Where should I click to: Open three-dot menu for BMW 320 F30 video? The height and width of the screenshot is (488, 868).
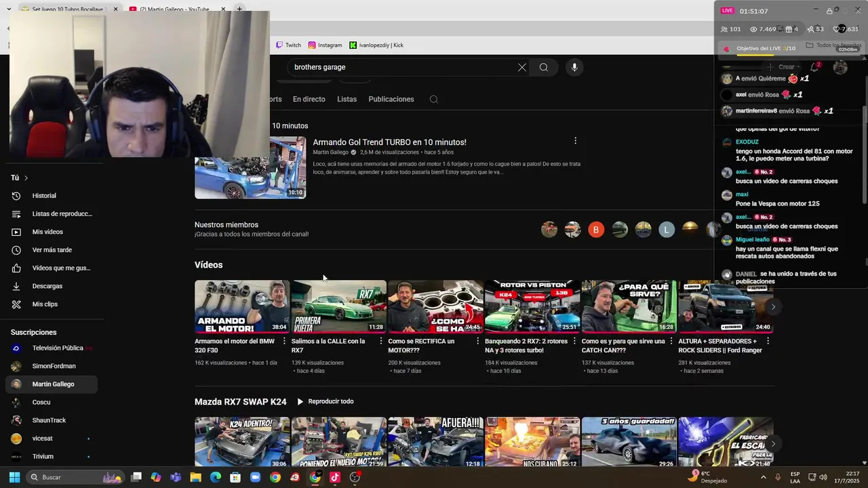284,342
